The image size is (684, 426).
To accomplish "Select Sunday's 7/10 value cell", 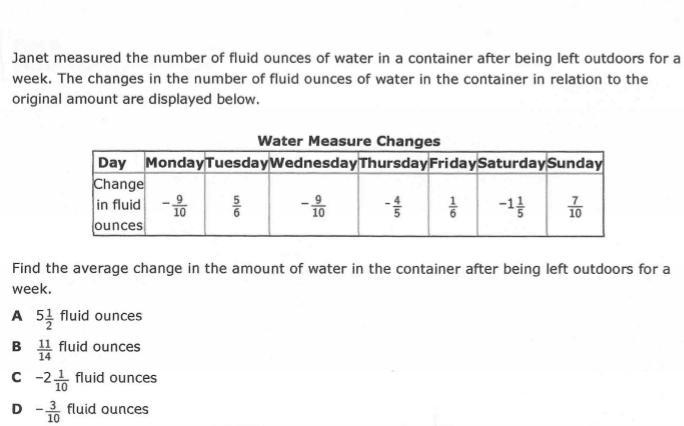I will pyautogui.click(x=575, y=205).
